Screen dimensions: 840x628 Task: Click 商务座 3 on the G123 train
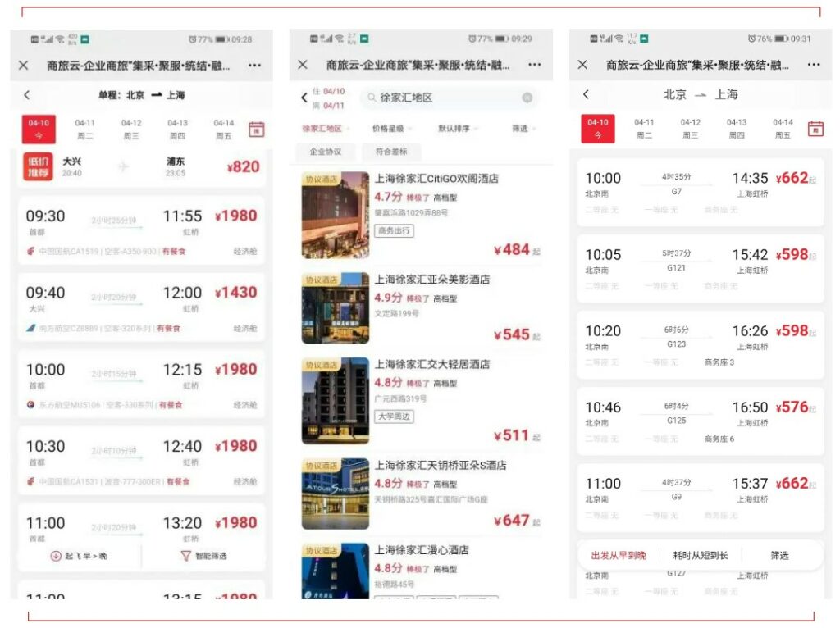719,362
